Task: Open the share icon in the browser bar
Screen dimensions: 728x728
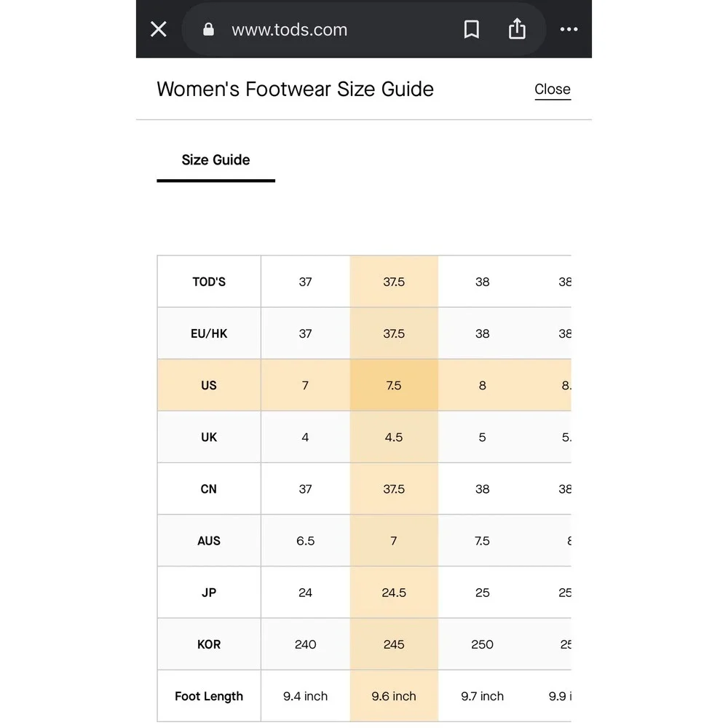Action: [517, 29]
